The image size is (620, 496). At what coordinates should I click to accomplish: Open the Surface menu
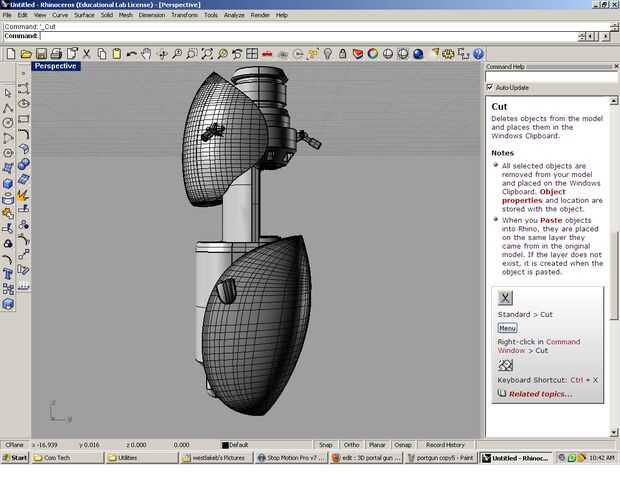(x=85, y=15)
